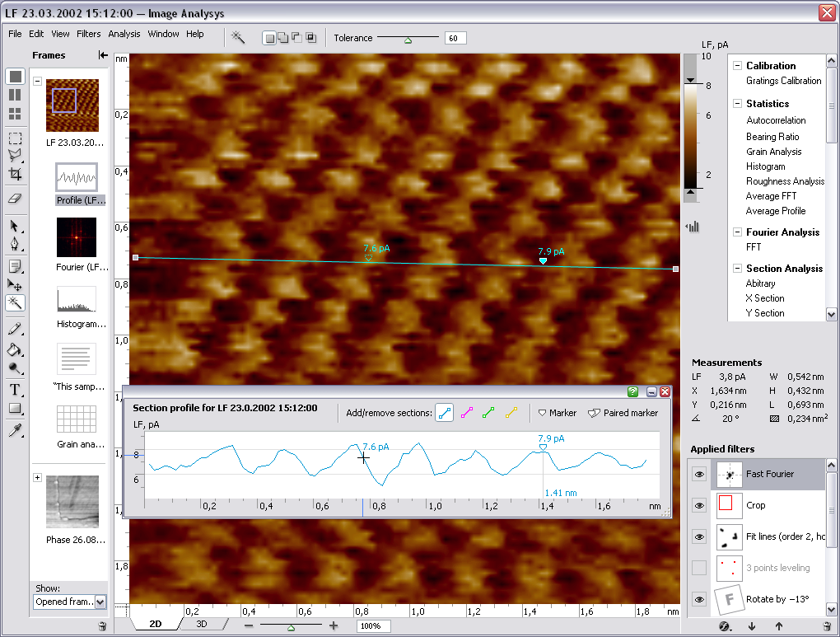Screen dimensions: 840x637
Task: Select the Text tool
Action: (x=15, y=390)
